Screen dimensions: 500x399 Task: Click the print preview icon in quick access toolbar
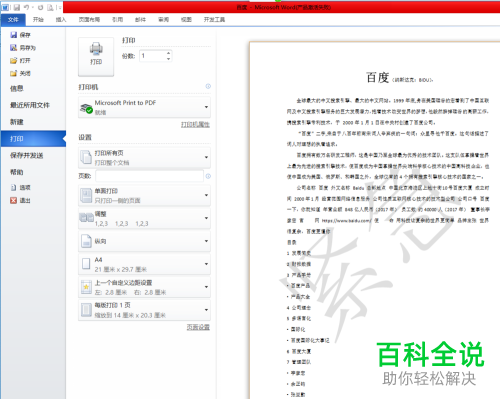tap(50, 7)
